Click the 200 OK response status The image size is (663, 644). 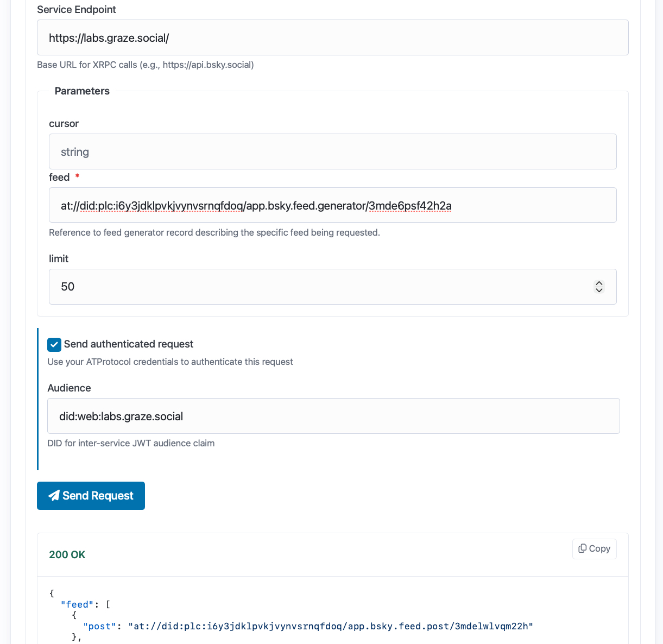[67, 555]
